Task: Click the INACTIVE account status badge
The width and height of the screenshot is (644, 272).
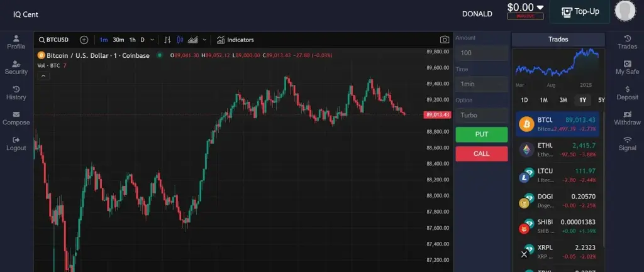Action: click(525, 16)
